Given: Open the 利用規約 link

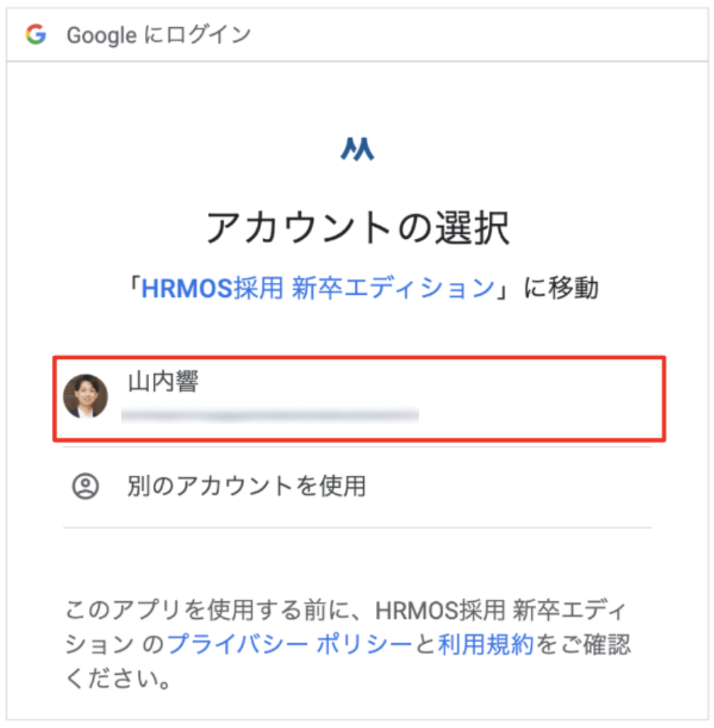Looking at the screenshot, I should click(x=486, y=644).
